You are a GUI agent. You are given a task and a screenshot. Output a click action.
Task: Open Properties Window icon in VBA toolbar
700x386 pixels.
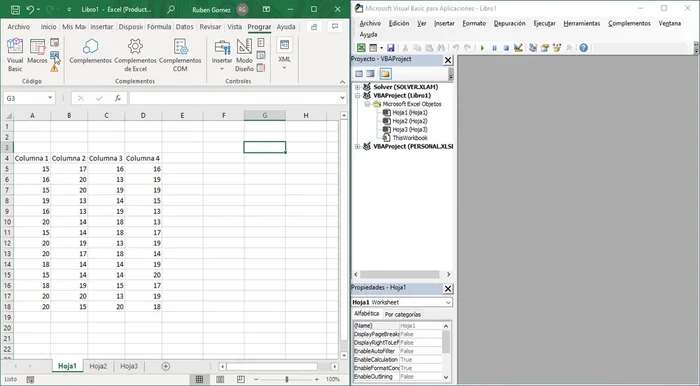545,48
